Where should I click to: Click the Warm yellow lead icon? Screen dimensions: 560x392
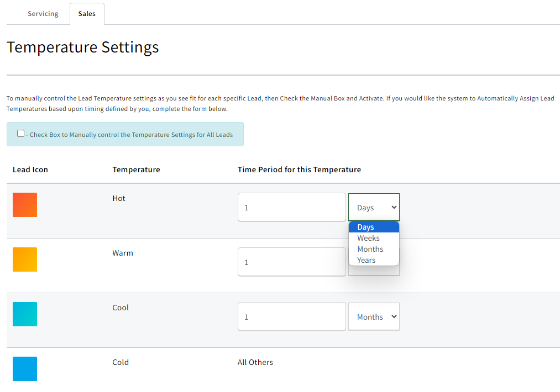tap(25, 259)
